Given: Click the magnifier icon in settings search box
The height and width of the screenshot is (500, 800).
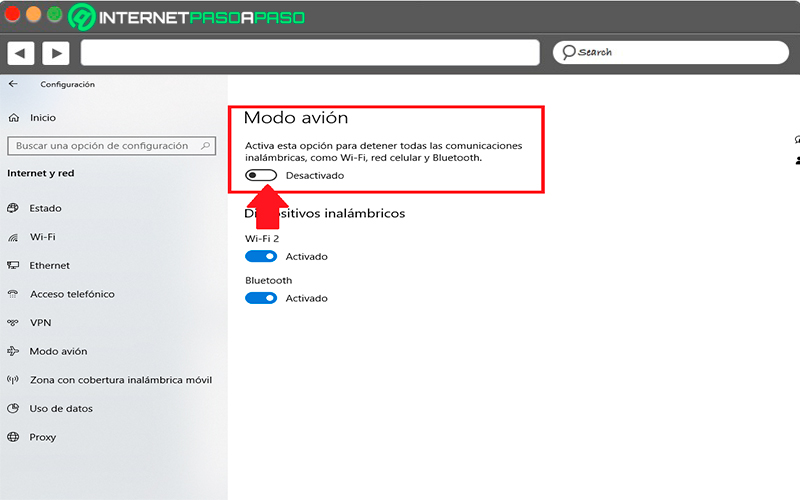Looking at the screenshot, I should click(205, 146).
